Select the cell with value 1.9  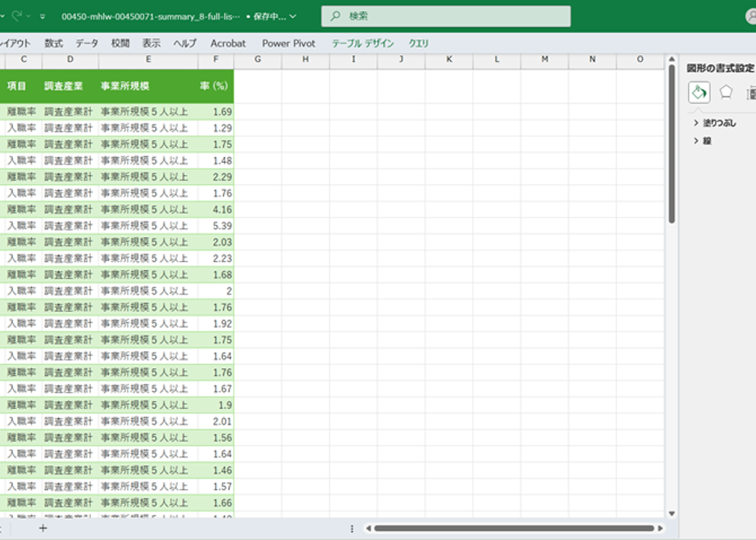[x=215, y=405]
